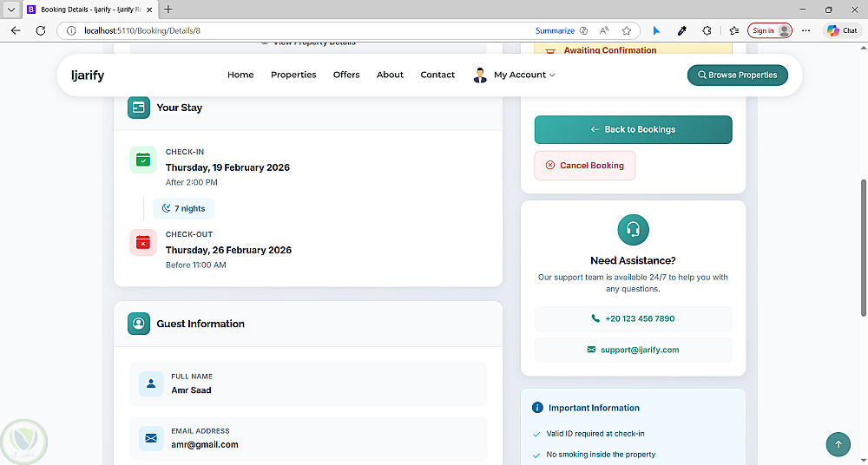Open the Favorites list icon
Screen dimensions: 868x465
733,30
